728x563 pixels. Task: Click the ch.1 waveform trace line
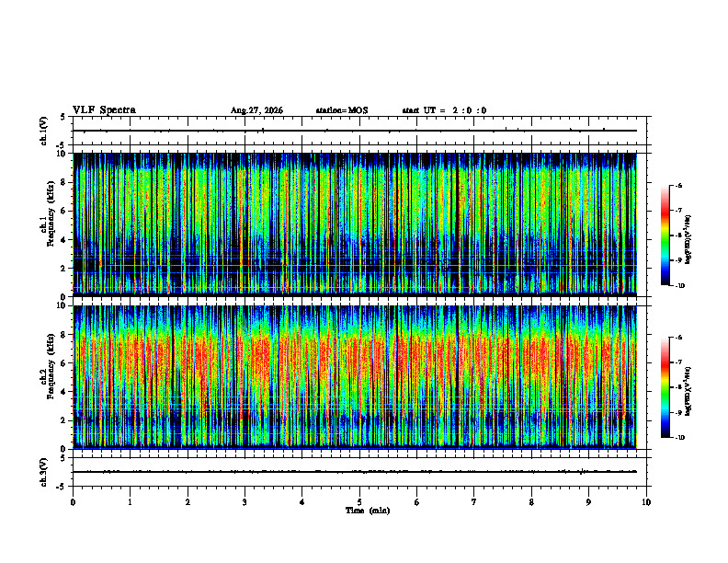click(355, 131)
